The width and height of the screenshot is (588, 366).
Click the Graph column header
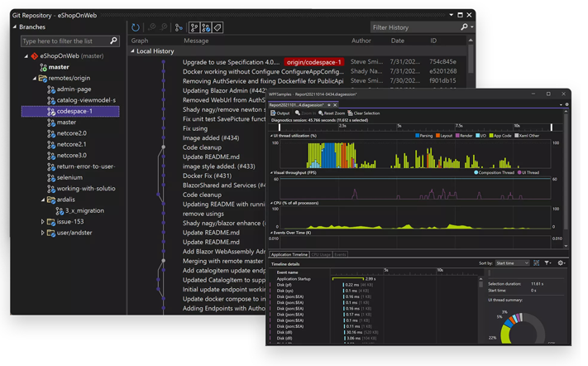click(140, 41)
